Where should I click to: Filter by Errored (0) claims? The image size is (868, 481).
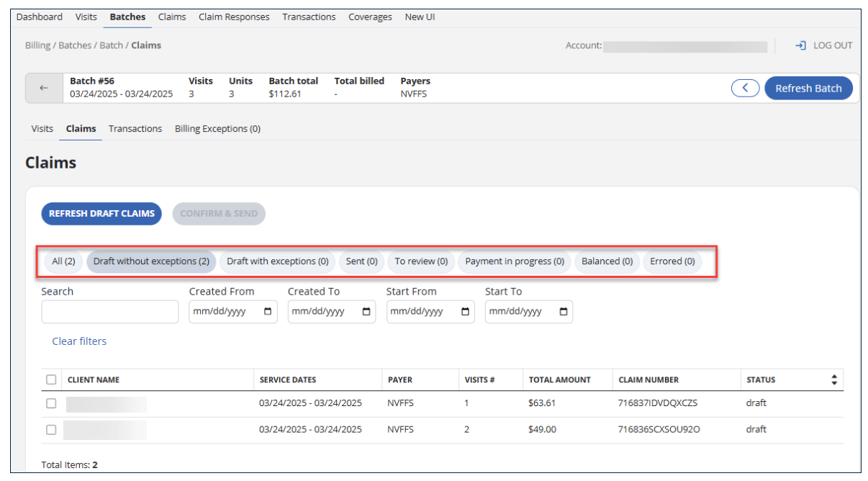tap(672, 261)
